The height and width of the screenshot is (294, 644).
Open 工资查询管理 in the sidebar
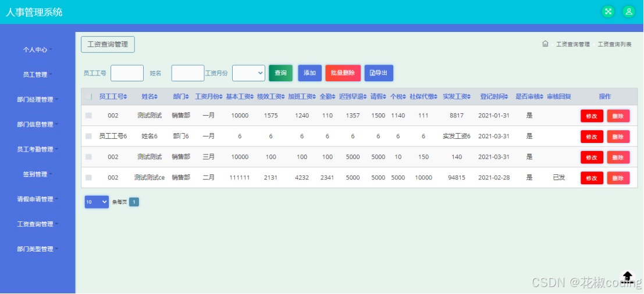pos(37,224)
